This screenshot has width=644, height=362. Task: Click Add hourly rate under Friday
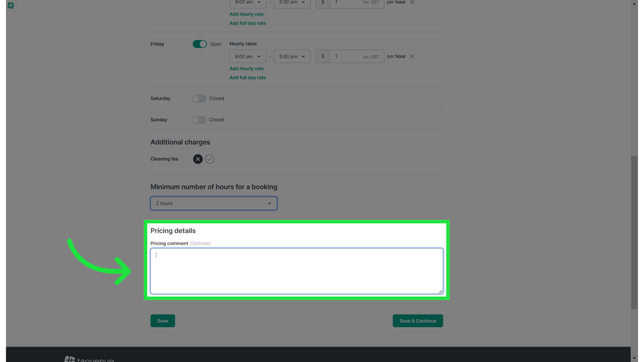247,68
